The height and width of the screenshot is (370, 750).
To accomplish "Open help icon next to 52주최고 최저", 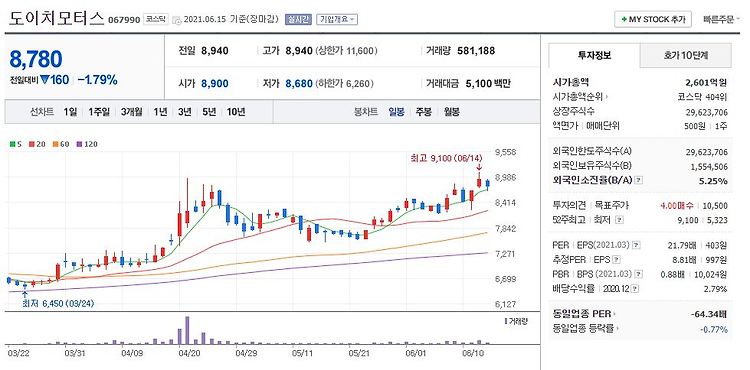I will tap(620, 220).
